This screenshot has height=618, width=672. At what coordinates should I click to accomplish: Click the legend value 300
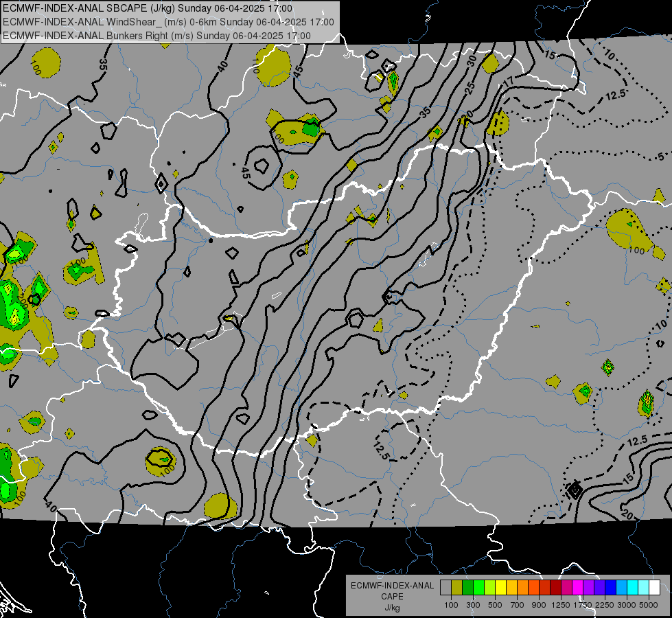coord(473,605)
